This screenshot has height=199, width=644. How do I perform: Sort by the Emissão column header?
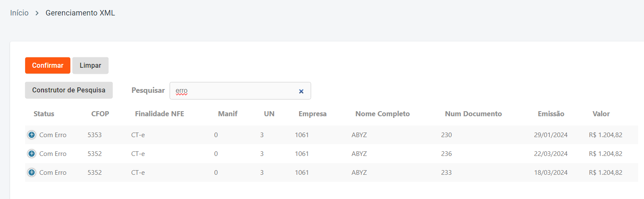pos(551,114)
